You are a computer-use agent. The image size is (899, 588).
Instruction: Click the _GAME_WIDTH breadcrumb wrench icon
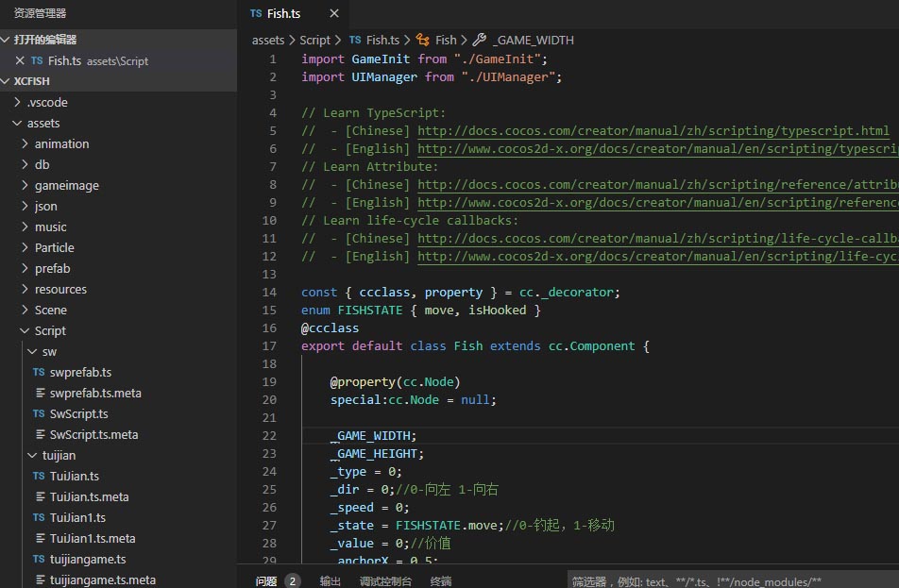point(480,40)
